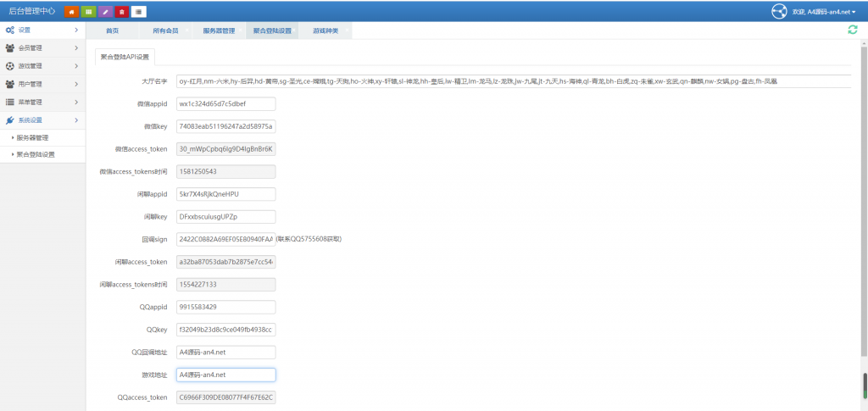Click the share-style avatar icon in header
The image size is (868, 411).
coord(779,11)
